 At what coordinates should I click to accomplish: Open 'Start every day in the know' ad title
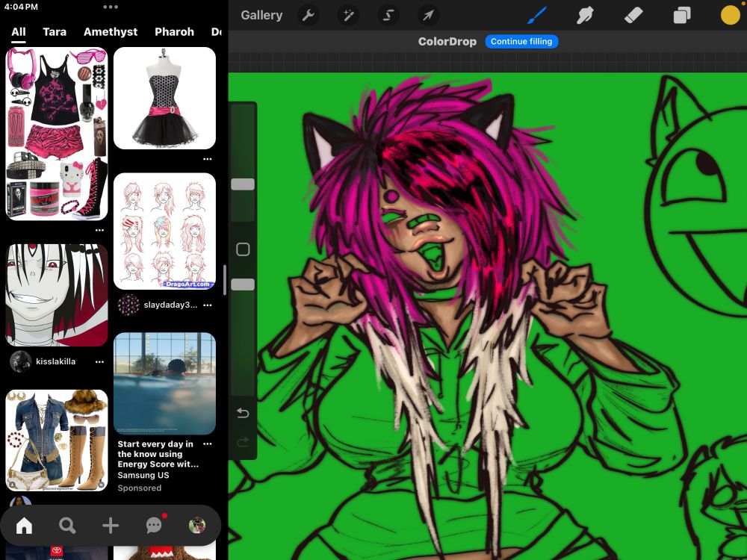click(x=158, y=454)
